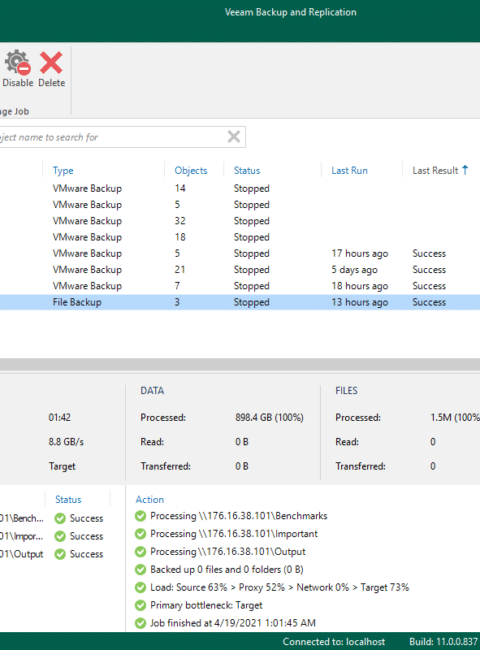Select the VMware Backup row with 21 objects
Screen dimensions: 480x650
pyautogui.click(x=240, y=269)
